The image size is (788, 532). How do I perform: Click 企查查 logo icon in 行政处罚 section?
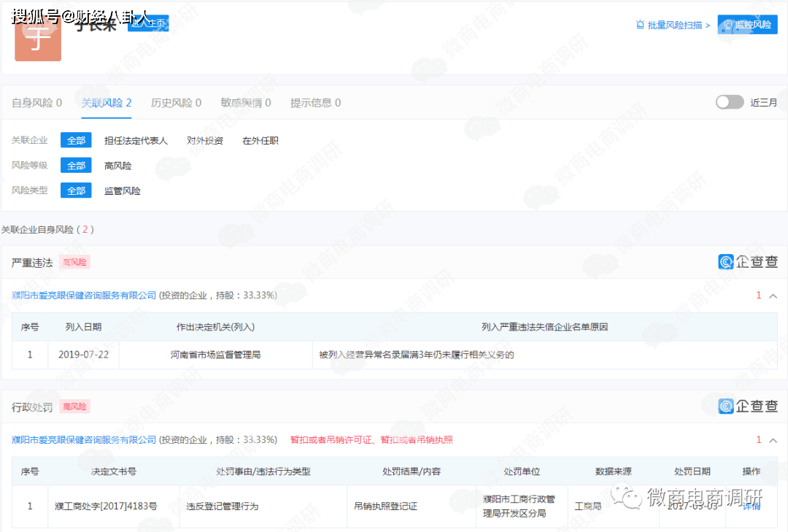coord(726,406)
